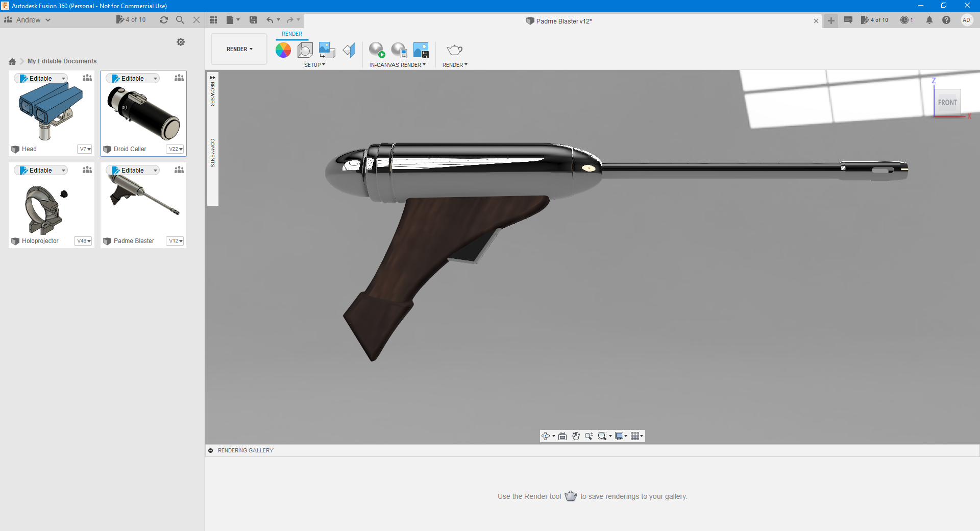Collapse the Rendering Gallery panel
980x531 pixels.
pyautogui.click(x=211, y=450)
